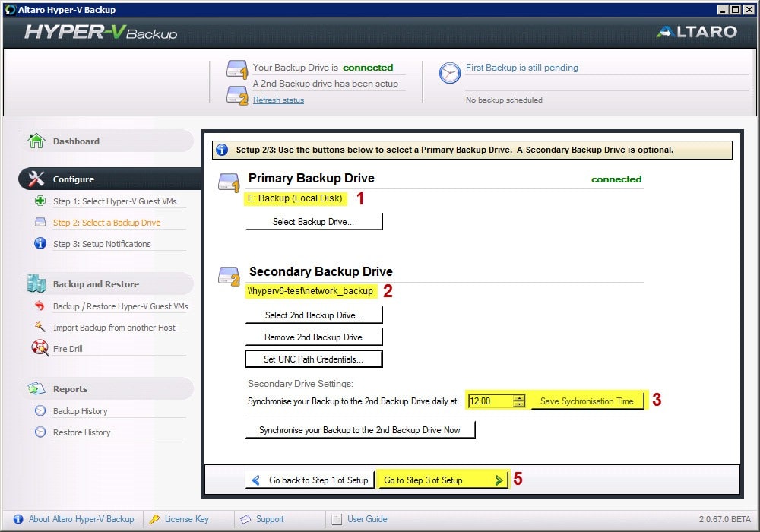
Task: Click the clock icon next to Restore History
Action: 40,432
